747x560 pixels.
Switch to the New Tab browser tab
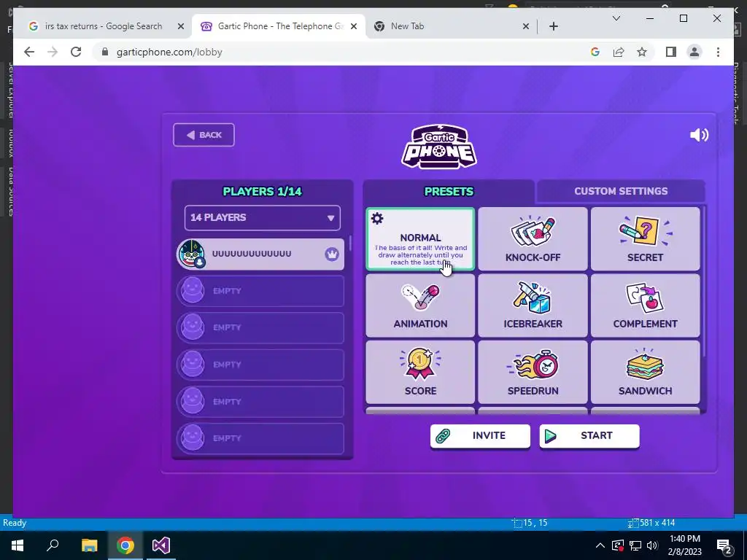tap(448, 26)
